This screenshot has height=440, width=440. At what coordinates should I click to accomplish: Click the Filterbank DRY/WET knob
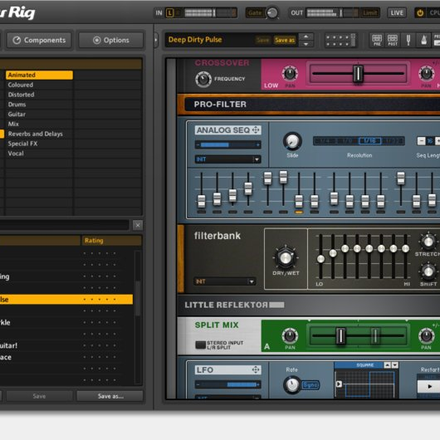point(285,257)
